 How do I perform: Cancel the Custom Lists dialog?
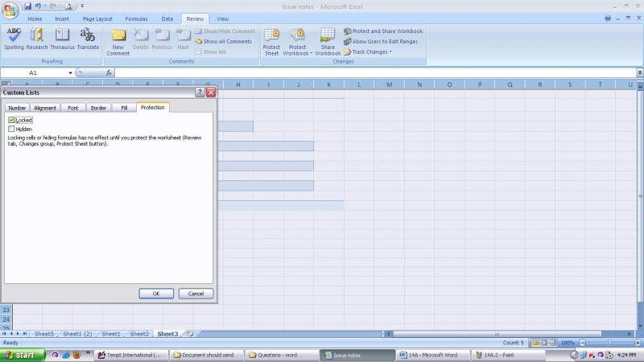coord(196,294)
